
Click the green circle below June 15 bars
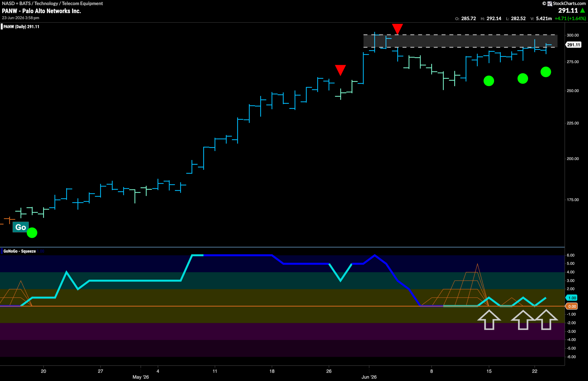click(489, 81)
